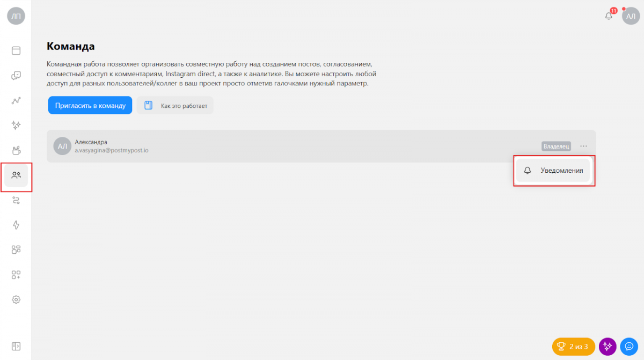
Task: Click the three-dots menu for Александра
Action: [x=584, y=146]
